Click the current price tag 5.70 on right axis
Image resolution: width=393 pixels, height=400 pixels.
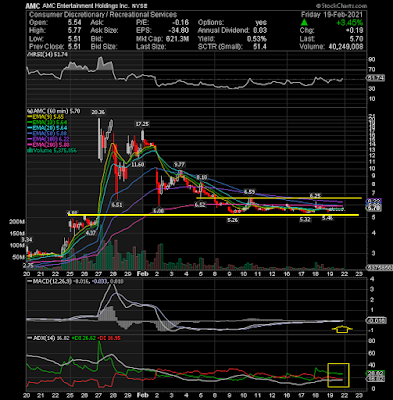point(373,208)
